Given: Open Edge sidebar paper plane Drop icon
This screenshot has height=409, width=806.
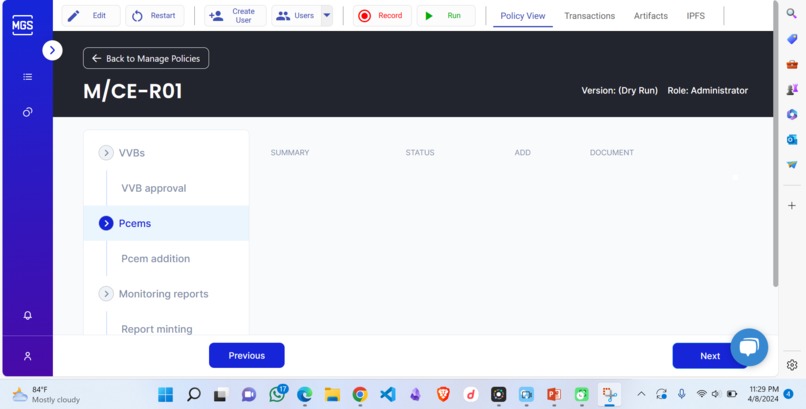Looking at the screenshot, I should [792, 165].
